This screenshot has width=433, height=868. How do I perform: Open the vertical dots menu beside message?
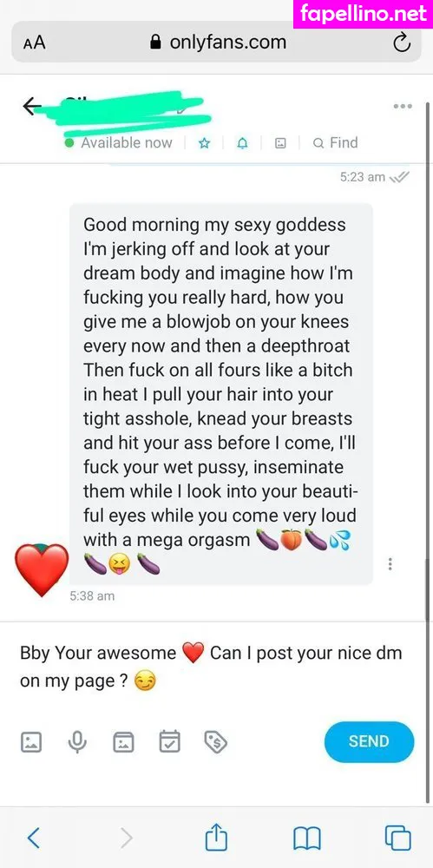point(390,564)
